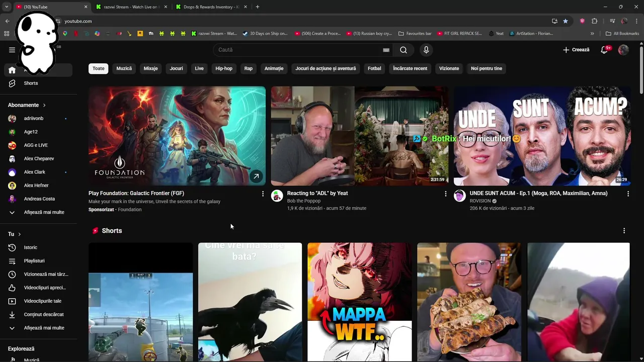Select the Jocuri filter chip
This screenshot has height=362, width=644.
tap(177, 68)
